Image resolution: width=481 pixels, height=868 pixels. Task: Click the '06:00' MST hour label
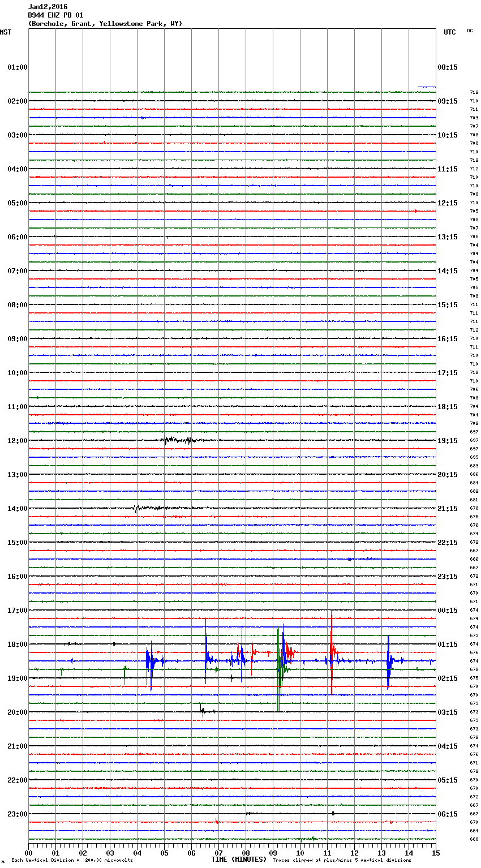click(18, 237)
